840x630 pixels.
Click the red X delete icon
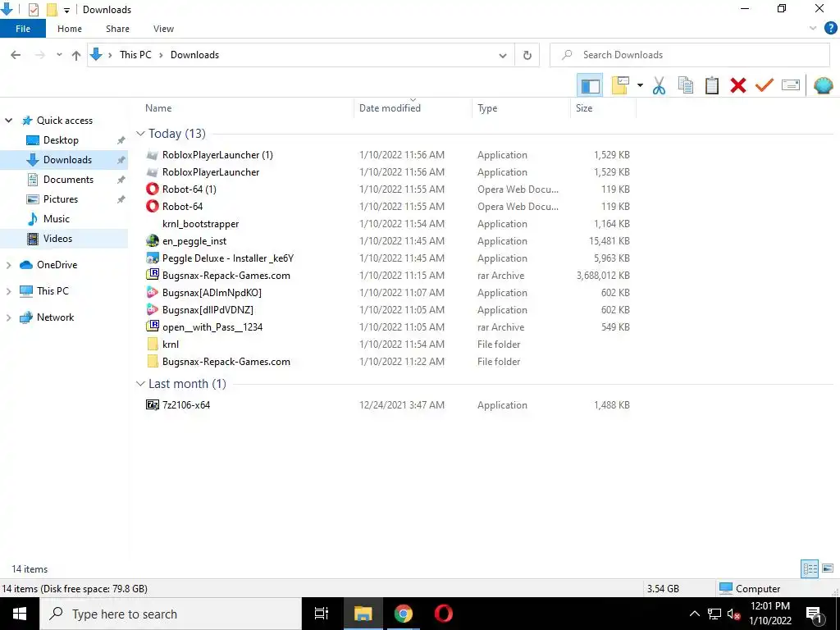pos(737,85)
